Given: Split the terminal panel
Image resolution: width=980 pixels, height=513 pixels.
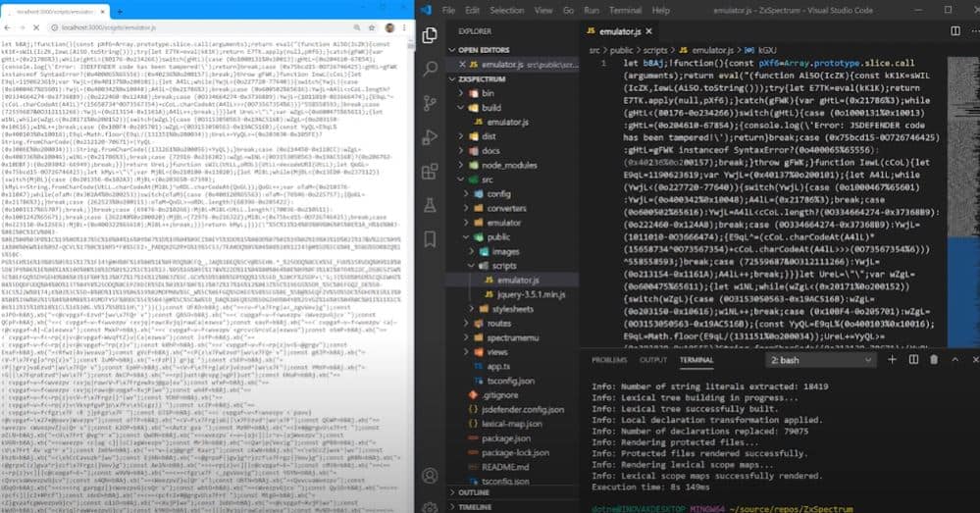Looking at the screenshot, I should [x=913, y=360].
